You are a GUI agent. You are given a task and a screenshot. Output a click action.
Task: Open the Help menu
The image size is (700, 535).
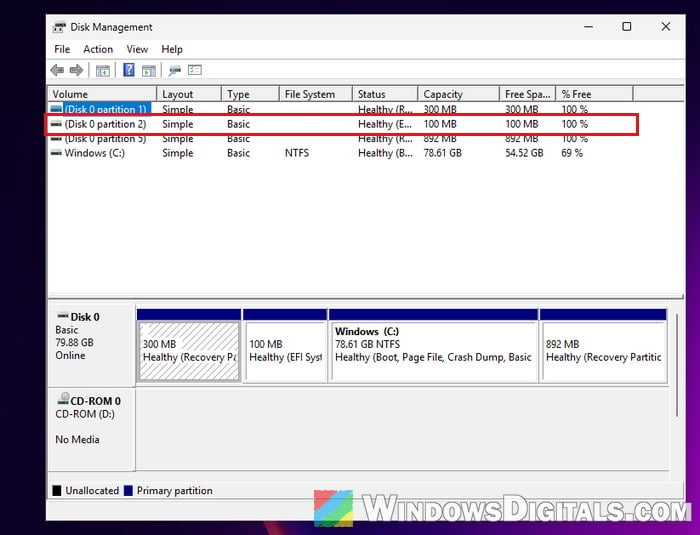[172, 49]
